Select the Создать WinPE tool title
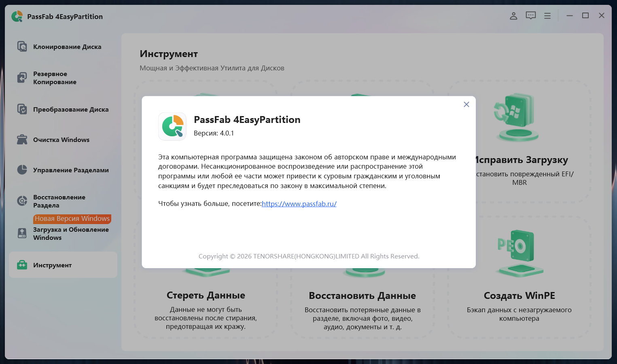The width and height of the screenshot is (617, 364). click(519, 296)
